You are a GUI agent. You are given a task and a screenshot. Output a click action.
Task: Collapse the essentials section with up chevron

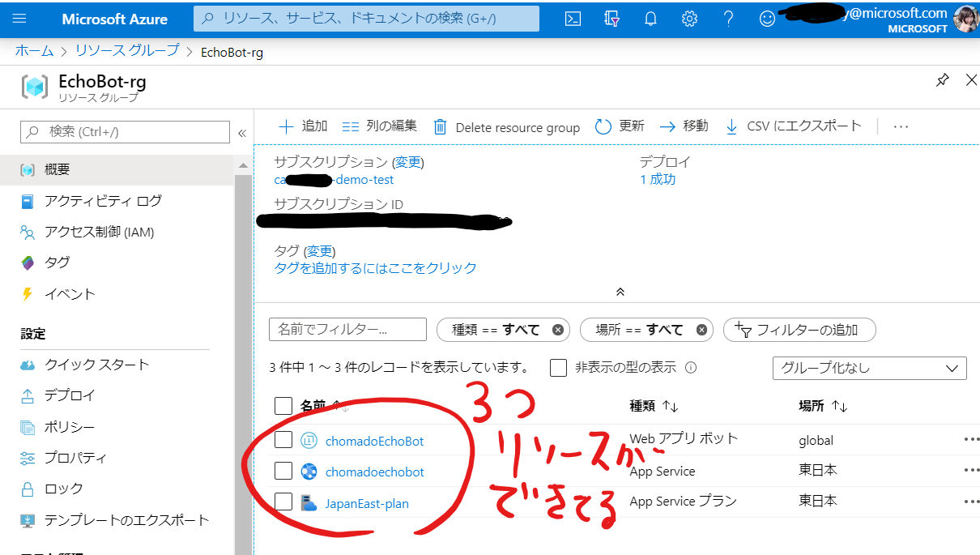pyautogui.click(x=620, y=292)
